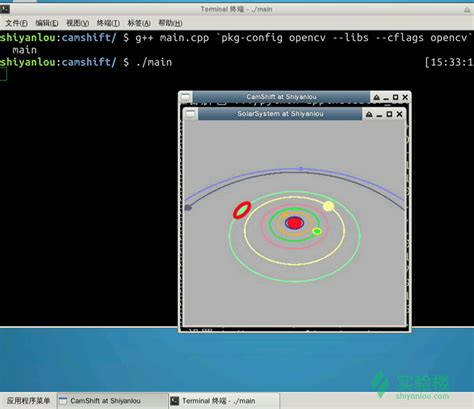This screenshot has height=409, width=474.
Task: Open the 文件(F) menu
Action: (16, 23)
